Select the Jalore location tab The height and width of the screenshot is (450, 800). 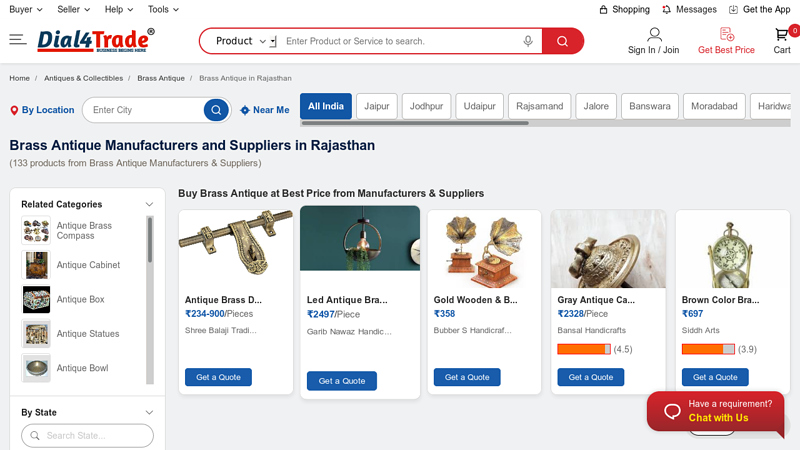click(x=596, y=106)
